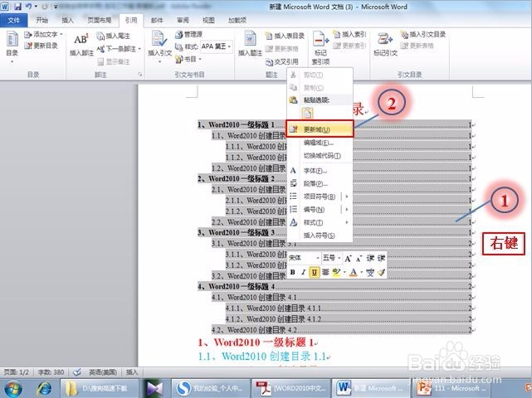532x398 pixels.
Task: Expand 样式 styles submenu arrow in context menu
Action: (346, 222)
